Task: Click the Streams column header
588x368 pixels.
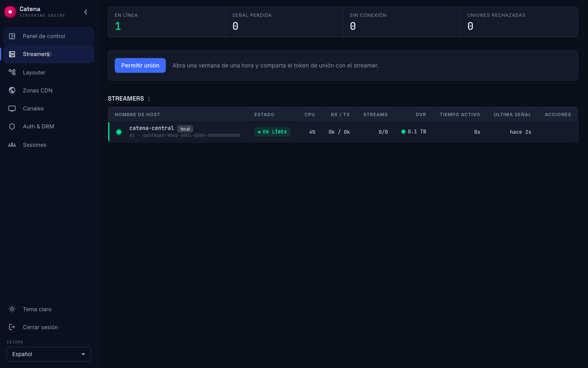Action: coord(375,114)
